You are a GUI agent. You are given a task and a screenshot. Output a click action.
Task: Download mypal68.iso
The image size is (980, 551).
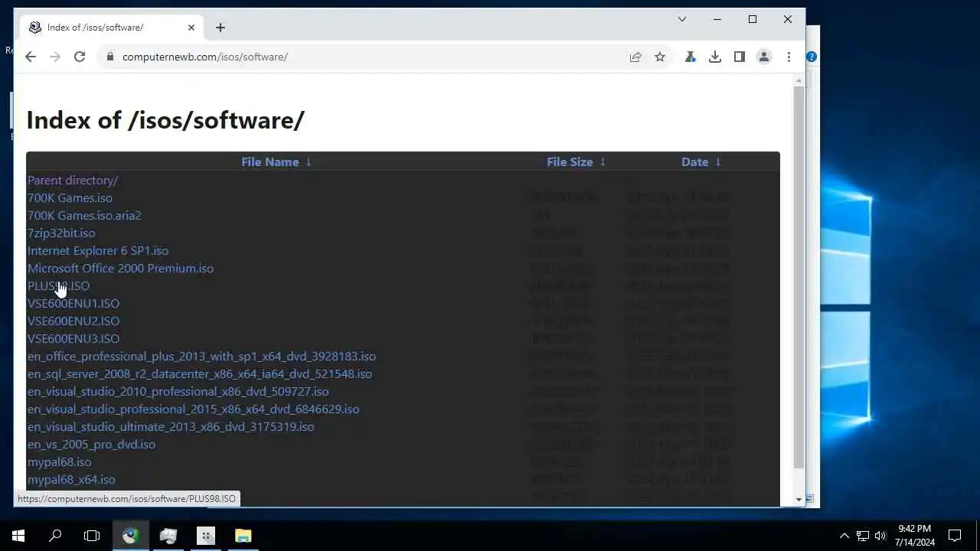(59, 462)
